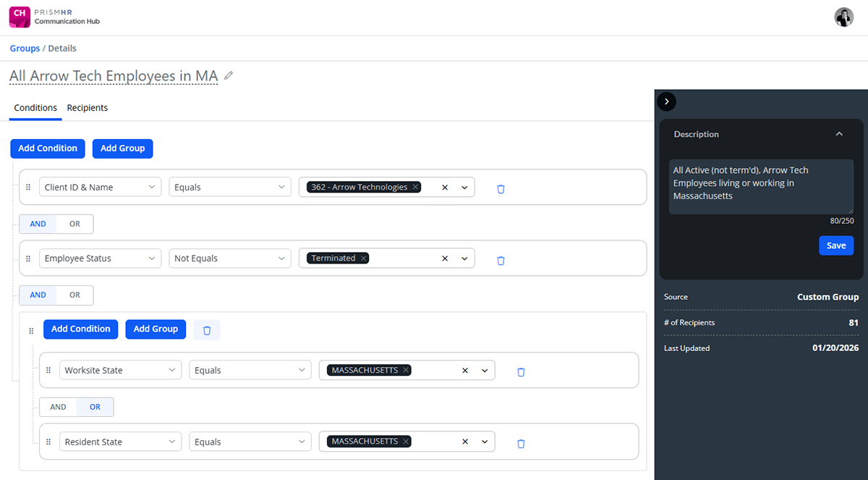Delete the Client ID & Name condition
868x480 pixels.
pos(501,188)
